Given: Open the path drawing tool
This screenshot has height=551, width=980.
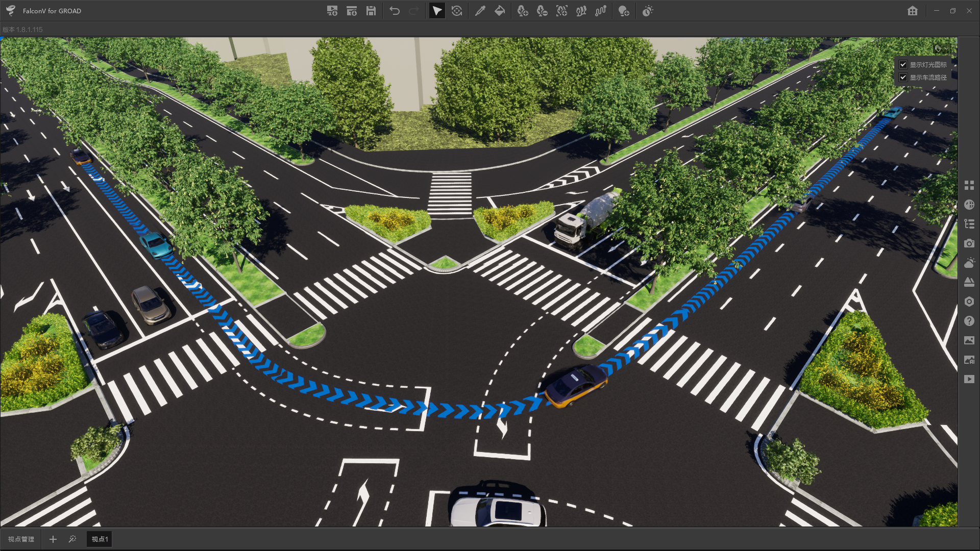Looking at the screenshot, I should (600, 10).
